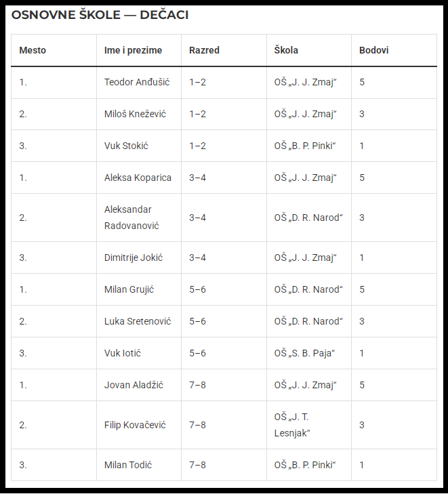Click the Mesto column header
Image resolution: width=448 pixels, height=494 pixels.
point(33,50)
